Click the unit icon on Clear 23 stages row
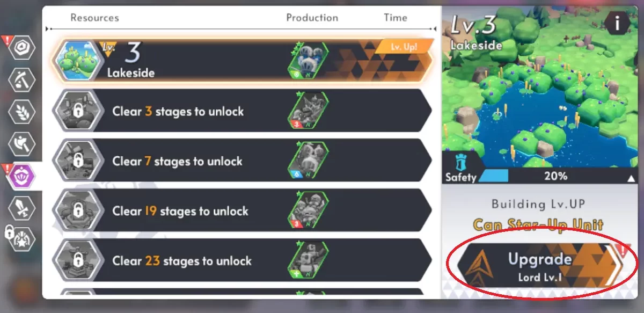This screenshot has width=644, height=313. point(309,261)
